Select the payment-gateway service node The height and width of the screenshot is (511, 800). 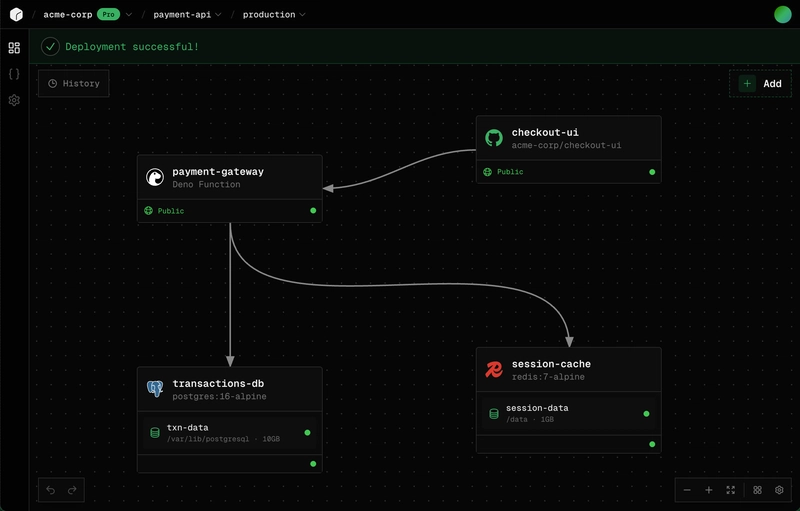(x=229, y=178)
